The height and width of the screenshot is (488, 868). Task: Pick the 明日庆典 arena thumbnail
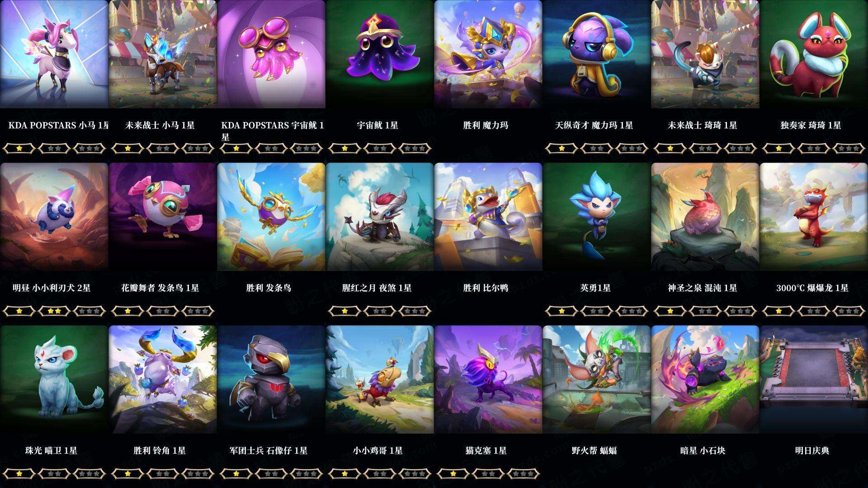coord(814,380)
